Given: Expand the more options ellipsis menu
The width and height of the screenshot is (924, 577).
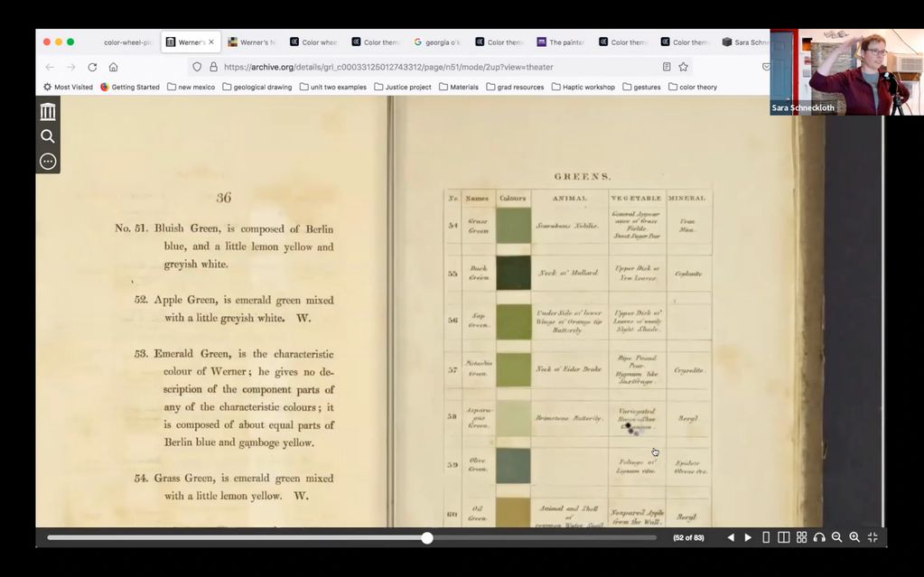Looking at the screenshot, I should (48, 162).
